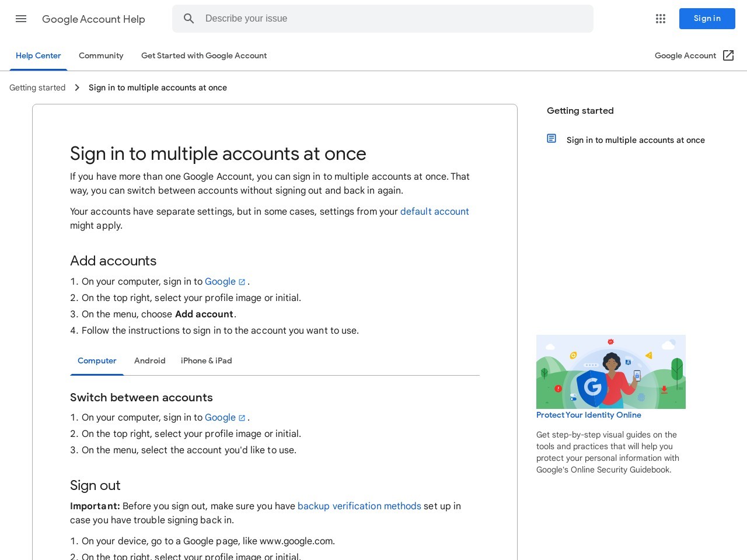The image size is (747, 560).
Task: Open backup verification methods link
Action: pos(359,506)
